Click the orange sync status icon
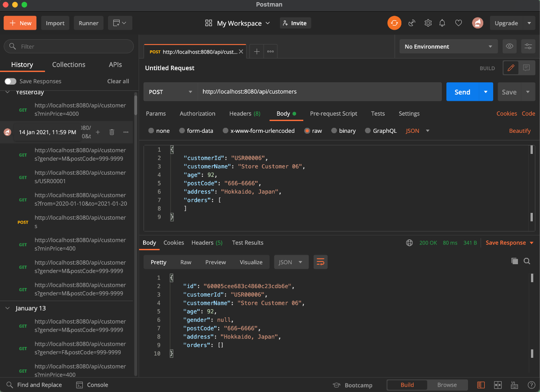The width and height of the screenshot is (540, 392). pyautogui.click(x=394, y=23)
